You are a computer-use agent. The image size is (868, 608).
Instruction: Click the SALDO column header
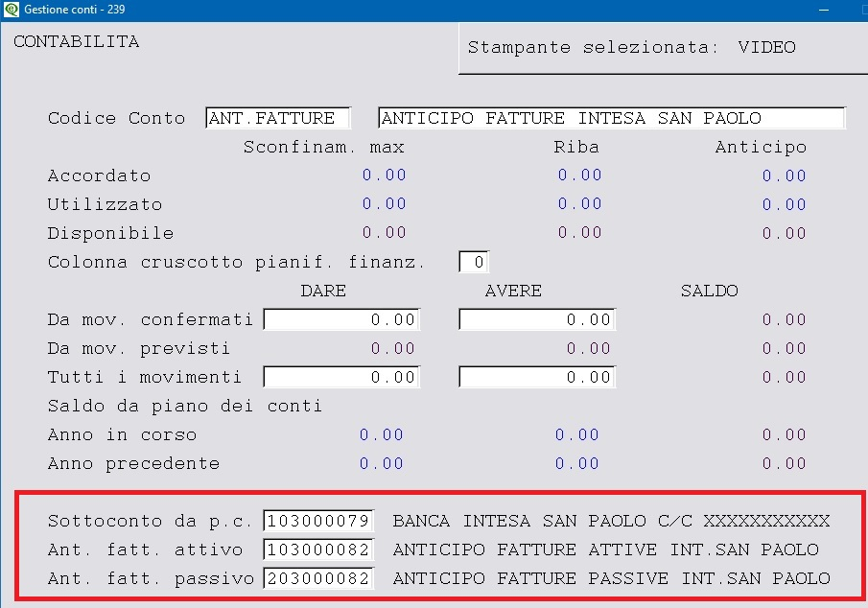[x=709, y=292]
